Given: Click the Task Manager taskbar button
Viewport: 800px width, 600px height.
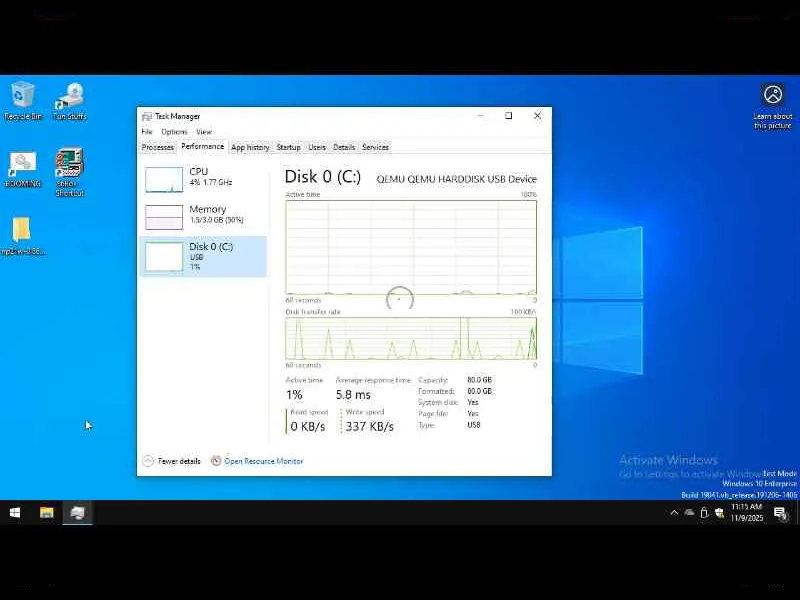Looking at the screenshot, I should [x=78, y=512].
